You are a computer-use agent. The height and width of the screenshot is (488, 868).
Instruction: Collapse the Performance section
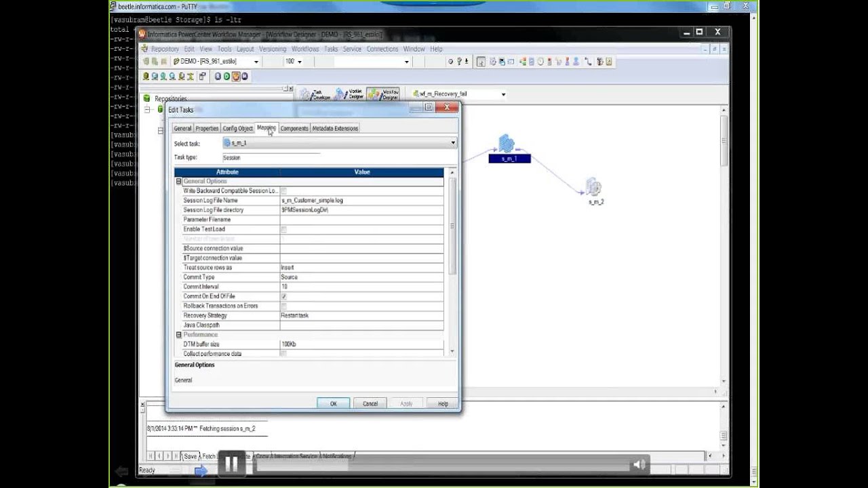pyautogui.click(x=179, y=335)
